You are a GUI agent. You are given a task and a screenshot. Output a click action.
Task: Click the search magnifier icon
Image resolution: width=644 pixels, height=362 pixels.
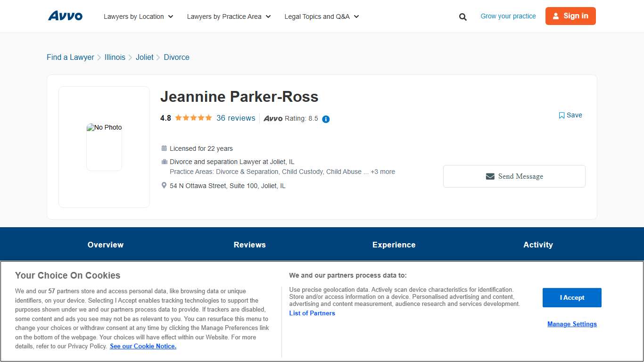pyautogui.click(x=462, y=16)
